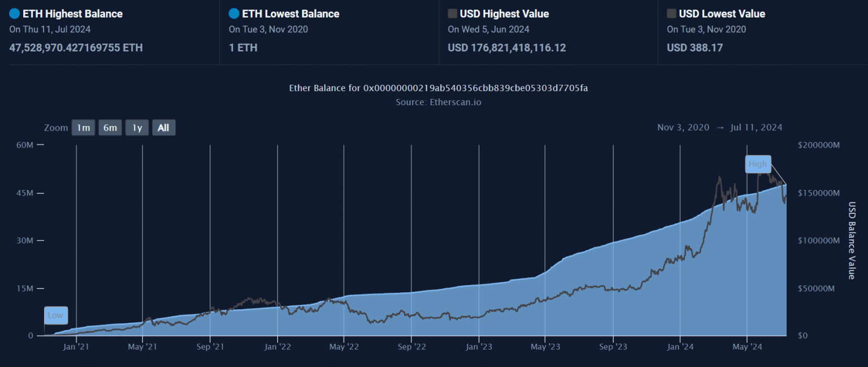Select the All zoom range
The width and height of the screenshot is (868, 367).
163,128
